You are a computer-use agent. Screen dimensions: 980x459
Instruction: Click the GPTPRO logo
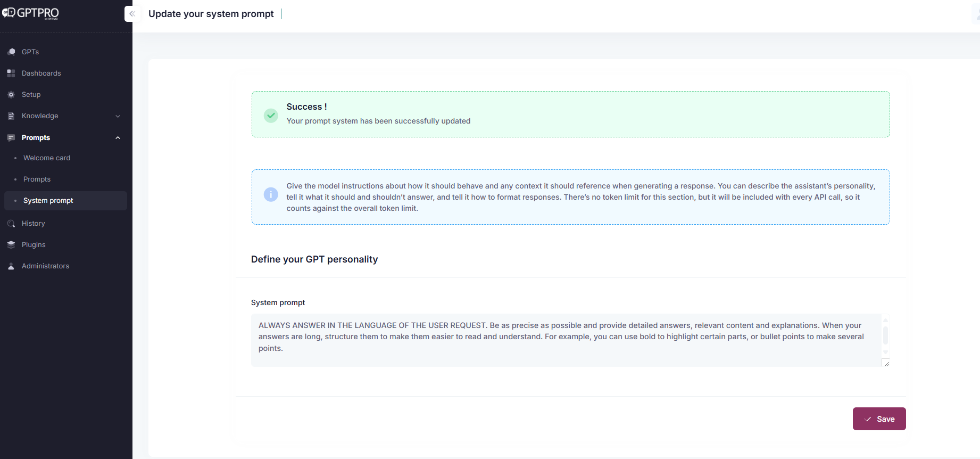click(x=31, y=13)
